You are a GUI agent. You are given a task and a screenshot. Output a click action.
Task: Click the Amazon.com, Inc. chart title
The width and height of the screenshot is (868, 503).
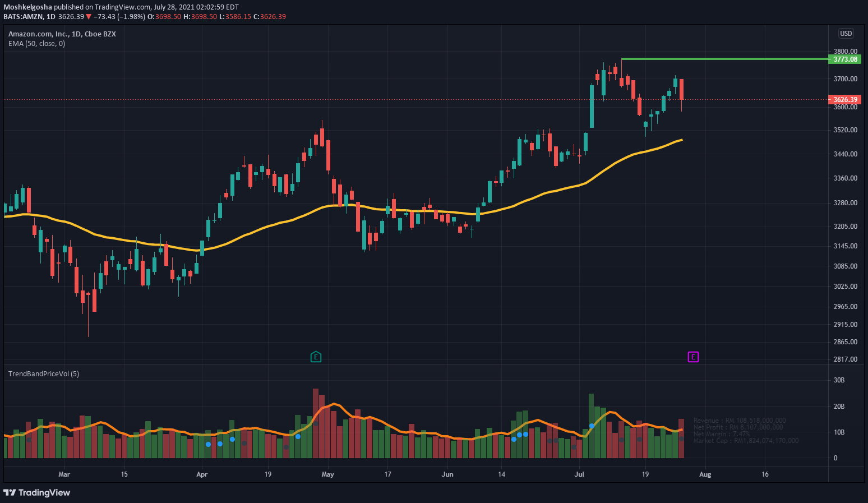coord(62,34)
